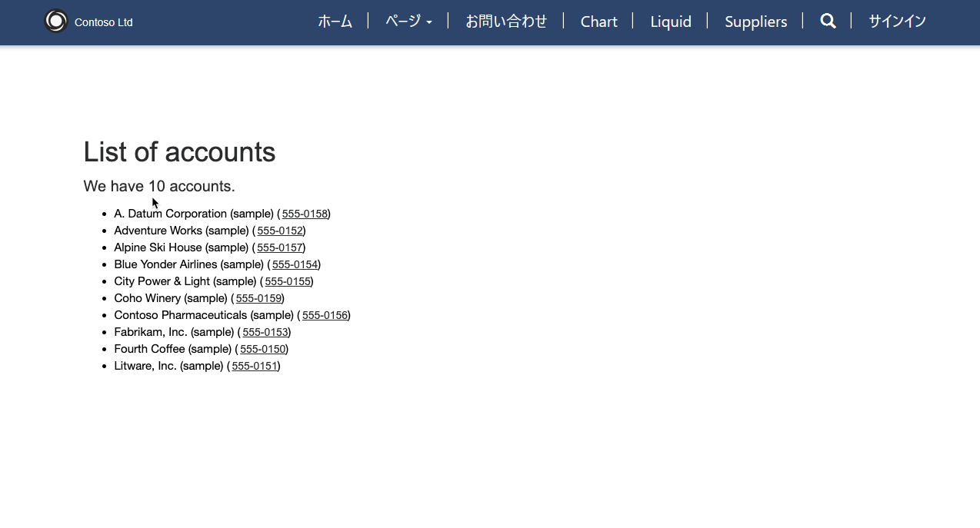Click Coho Winery phone link 555-0159
Screen dimensions: 980x528
[258, 298]
